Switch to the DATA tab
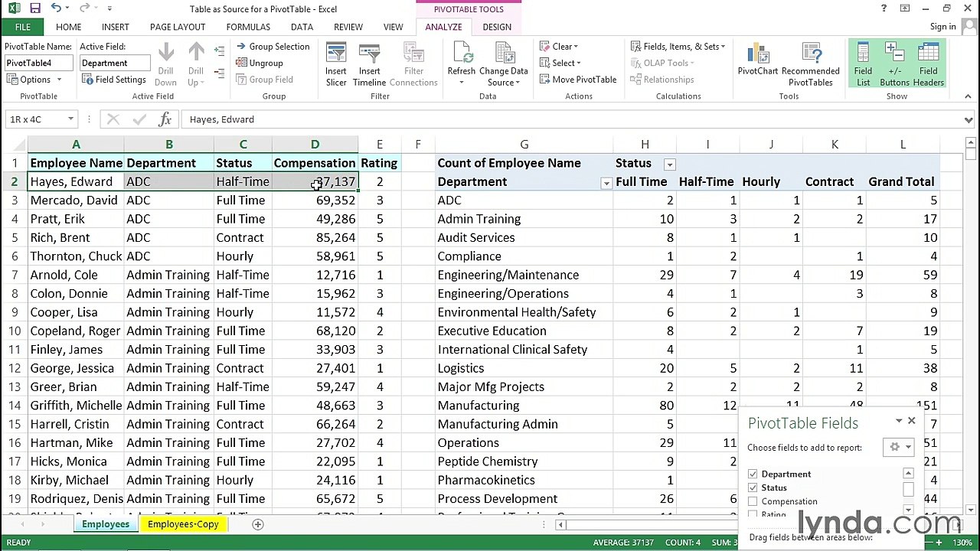The width and height of the screenshot is (980, 551). coord(302,27)
